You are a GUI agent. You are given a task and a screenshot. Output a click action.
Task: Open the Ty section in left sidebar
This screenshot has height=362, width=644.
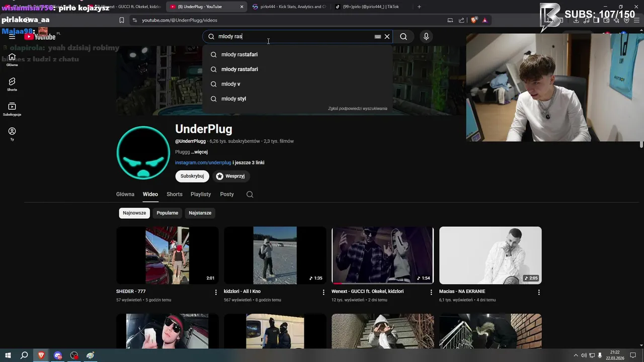click(x=12, y=134)
